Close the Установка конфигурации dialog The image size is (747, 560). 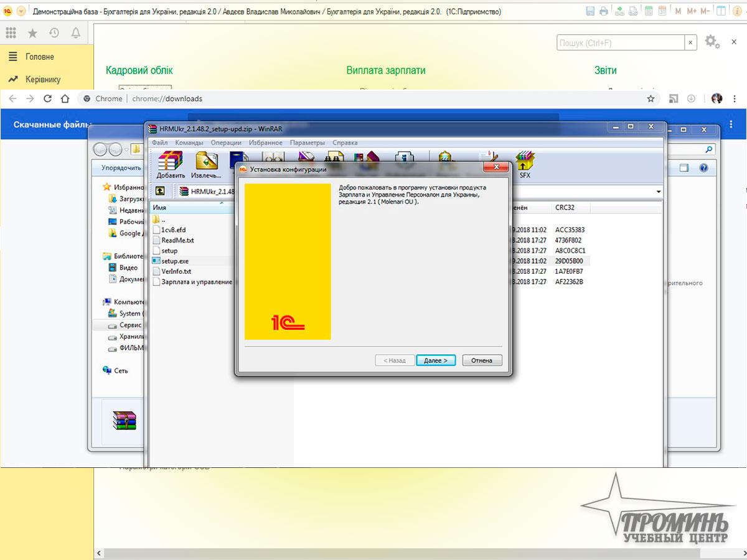pos(496,167)
